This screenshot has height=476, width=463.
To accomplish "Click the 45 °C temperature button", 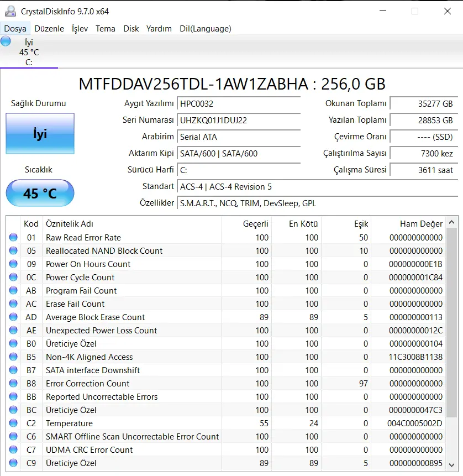I will tap(40, 193).
